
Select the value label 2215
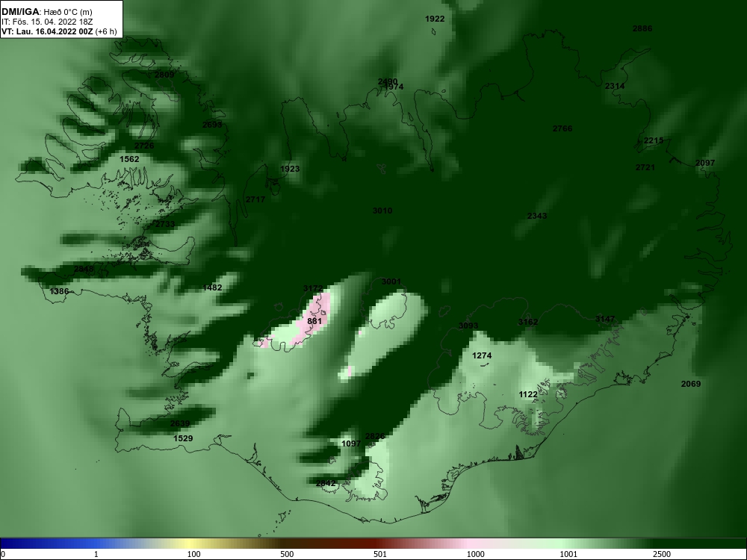point(653,140)
